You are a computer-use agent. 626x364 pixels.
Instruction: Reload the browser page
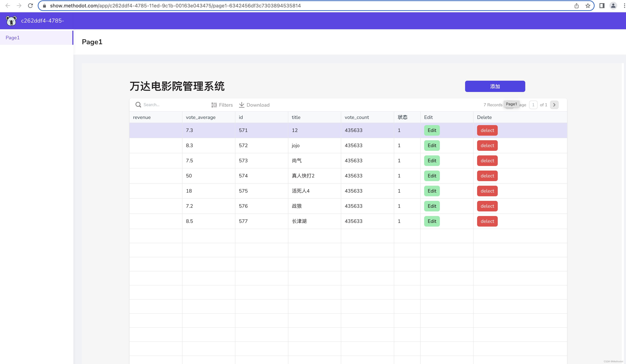coord(30,5)
